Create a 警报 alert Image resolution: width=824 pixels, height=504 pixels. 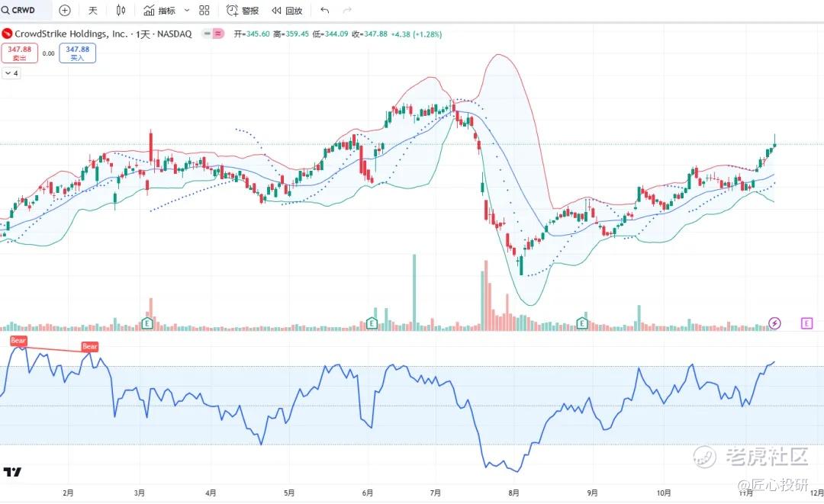pos(243,10)
